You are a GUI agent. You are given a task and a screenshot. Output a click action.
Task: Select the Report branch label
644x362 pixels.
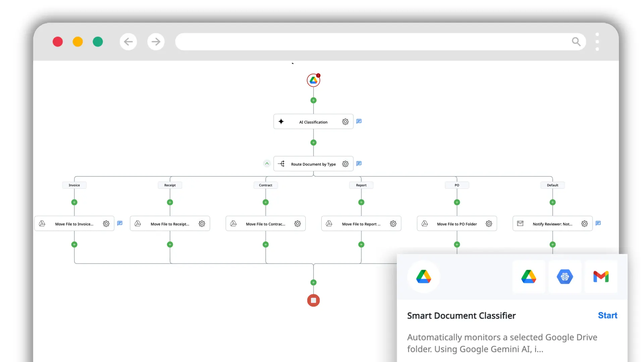(361, 185)
